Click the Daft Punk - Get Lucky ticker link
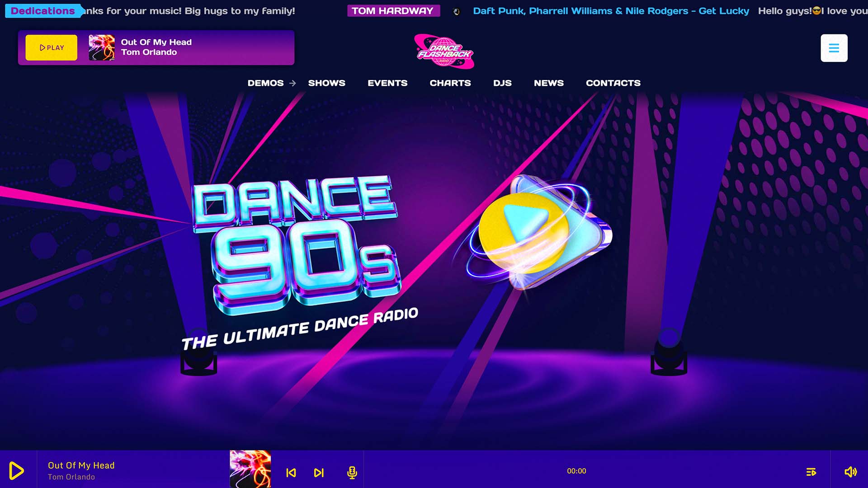868x488 pixels. (x=610, y=10)
